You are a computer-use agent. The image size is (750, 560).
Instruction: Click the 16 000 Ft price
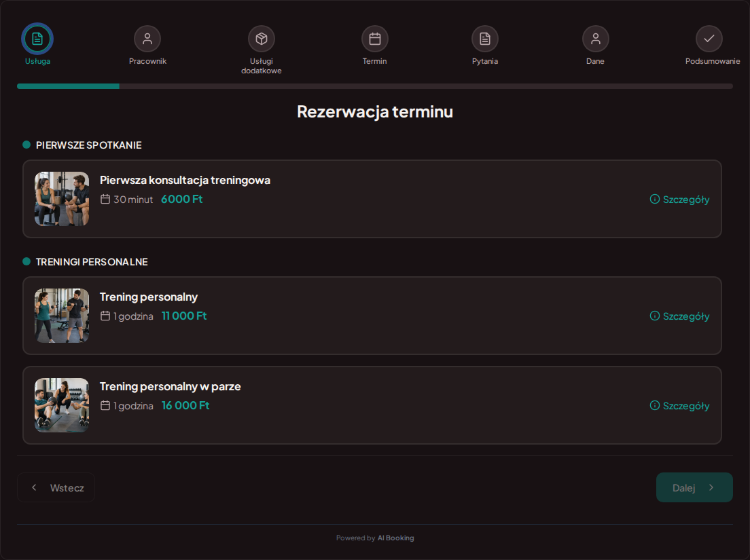pyautogui.click(x=185, y=406)
